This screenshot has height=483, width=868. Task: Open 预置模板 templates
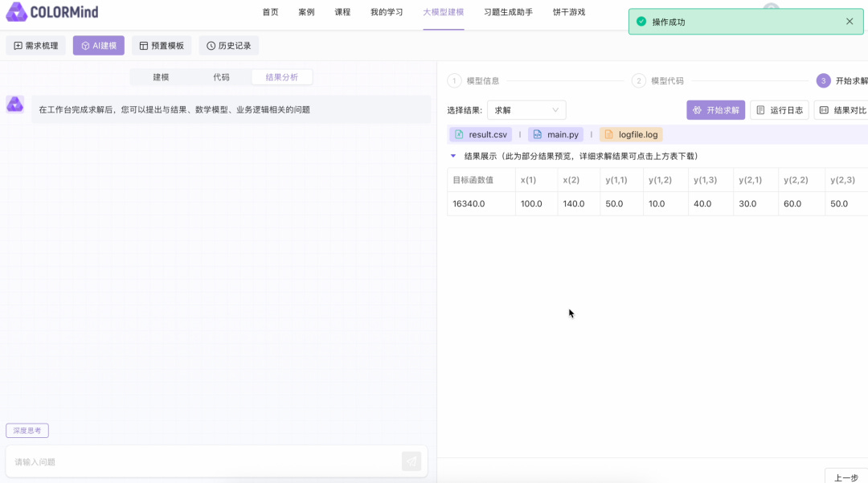tap(162, 46)
